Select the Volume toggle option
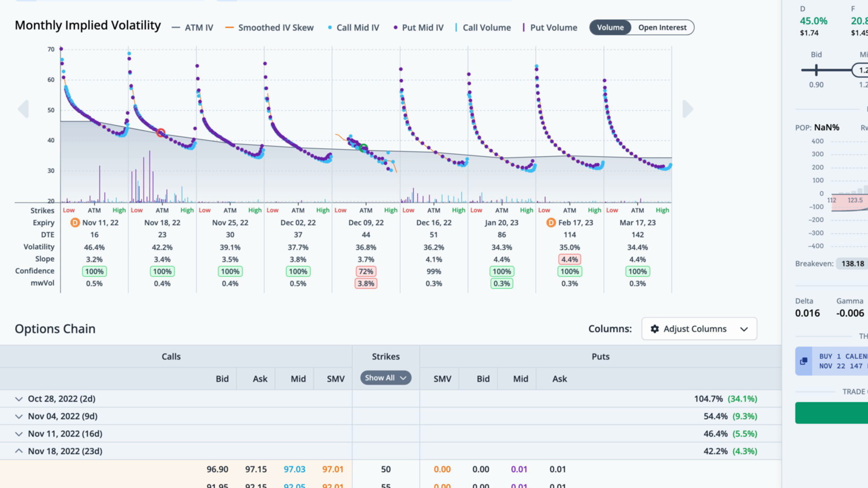The image size is (868, 488). (x=610, y=27)
